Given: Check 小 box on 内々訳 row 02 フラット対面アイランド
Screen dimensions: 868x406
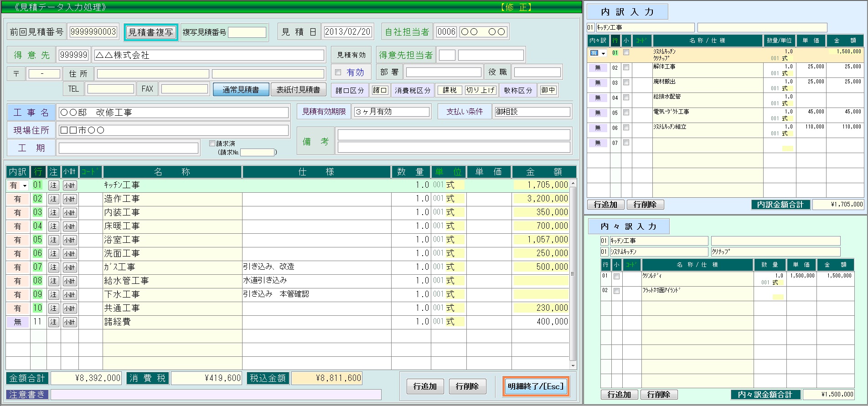Looking at the screenshot, I should [617, 291].
